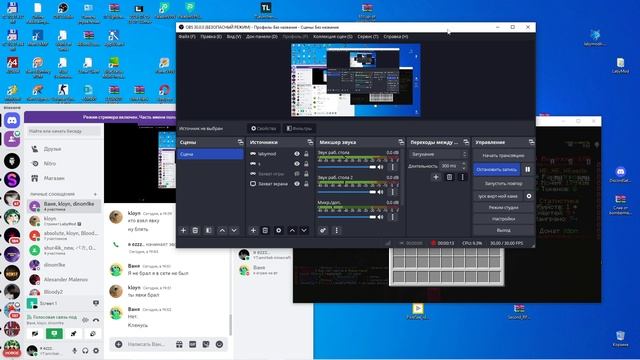Open options menu for Микр./доп. channel
This screenshot has height=360, width=640.
(x=393, y=217)
